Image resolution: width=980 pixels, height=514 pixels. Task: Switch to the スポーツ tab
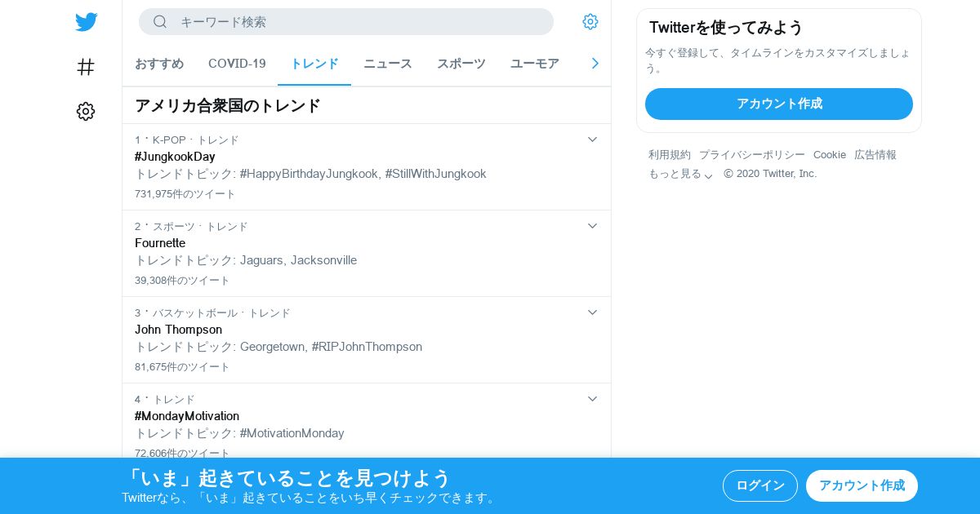[x=461, y=64]
